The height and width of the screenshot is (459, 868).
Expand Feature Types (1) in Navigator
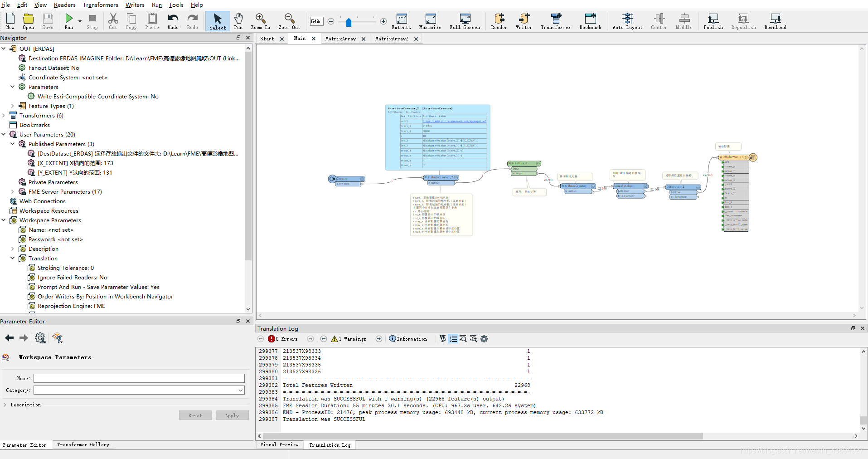(x=13, y=106)
